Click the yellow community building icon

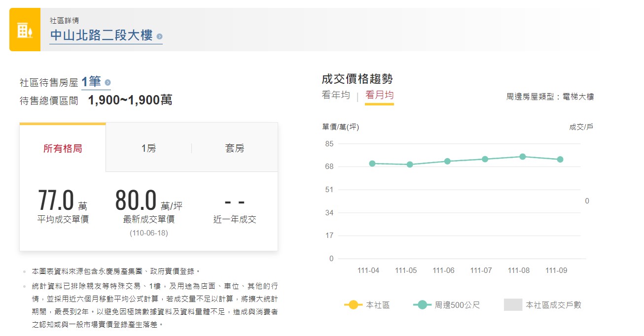tap(25, 30)
